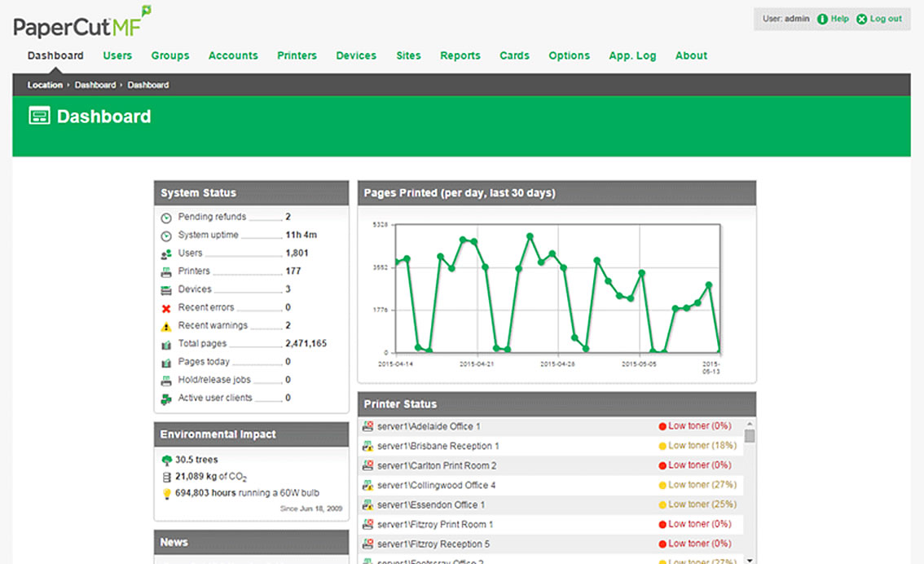Go to the Reports tab

(460, 55)
